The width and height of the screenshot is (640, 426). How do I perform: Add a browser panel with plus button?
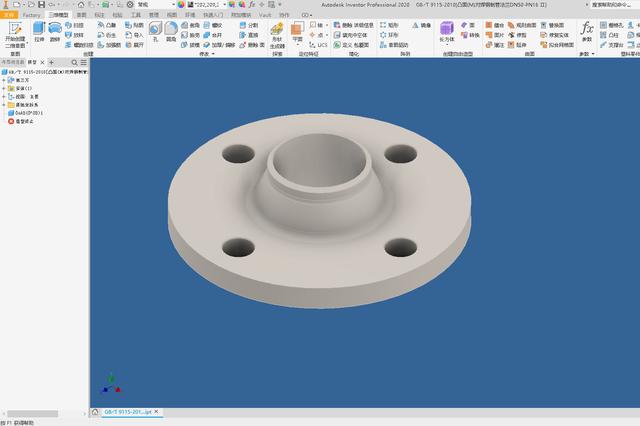(x=51, y=62)
